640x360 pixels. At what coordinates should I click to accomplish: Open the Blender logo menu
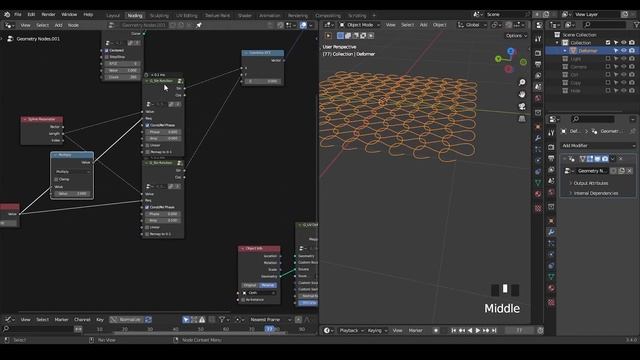[7, 14]
